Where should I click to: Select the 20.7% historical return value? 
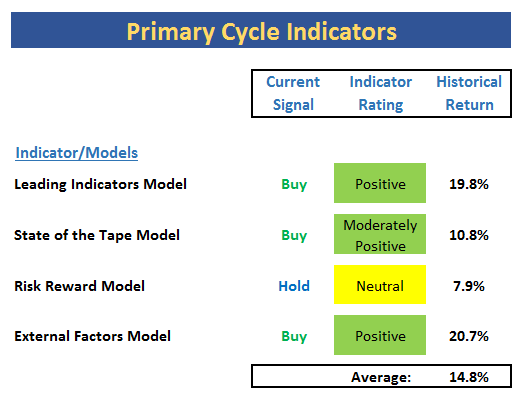469,336
